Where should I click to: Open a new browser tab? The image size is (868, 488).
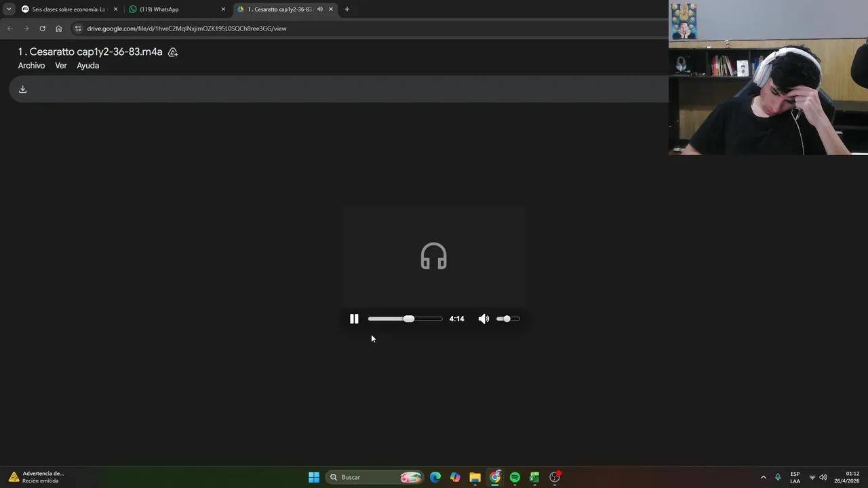(347, 9)
